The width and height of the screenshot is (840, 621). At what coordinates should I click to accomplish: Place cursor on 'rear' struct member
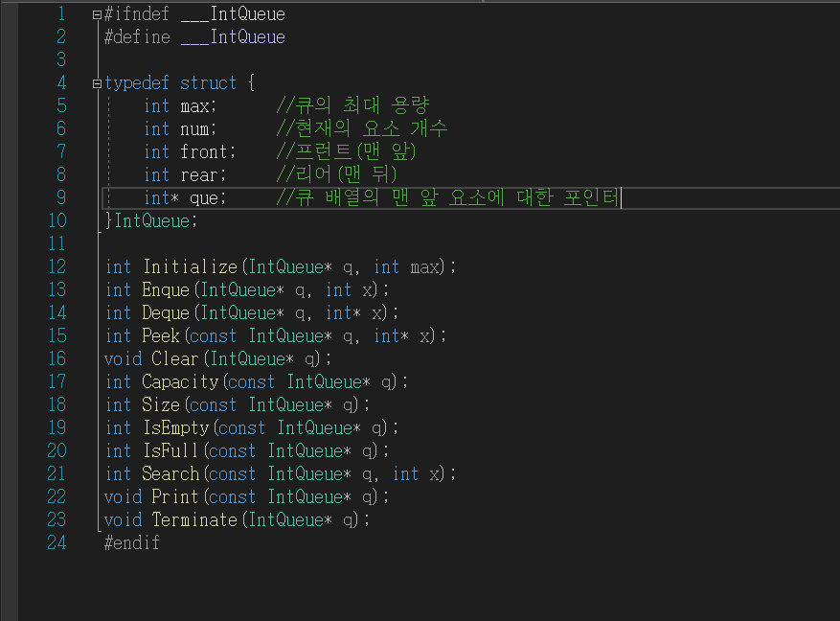(199, 175)
